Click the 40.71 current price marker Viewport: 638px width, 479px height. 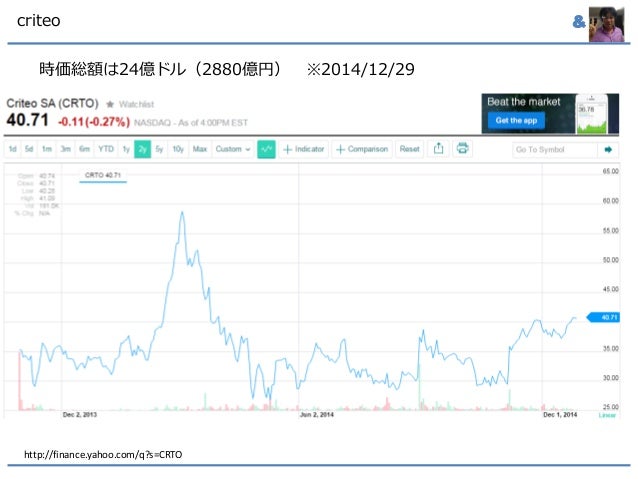pyautogui.click(x=604, y=317)
